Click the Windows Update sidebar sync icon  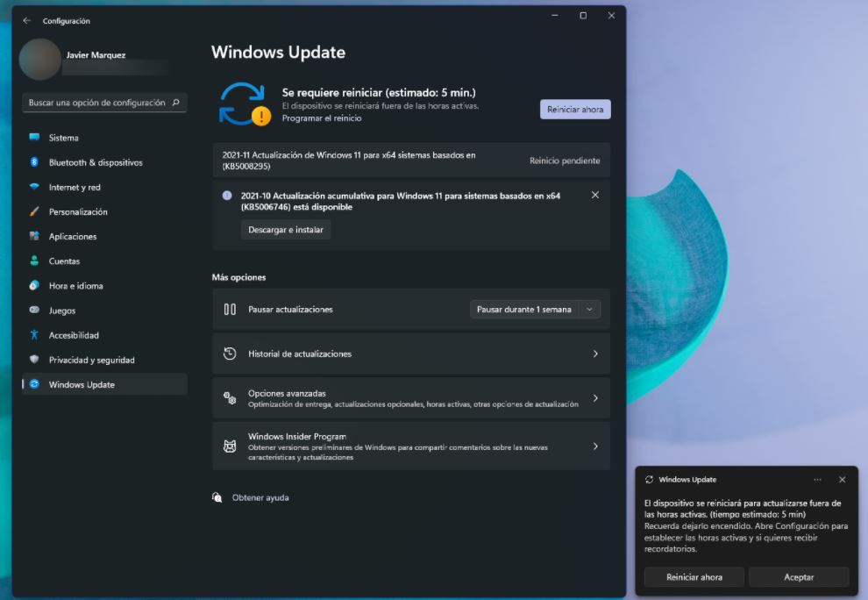[x=34, y=384]
